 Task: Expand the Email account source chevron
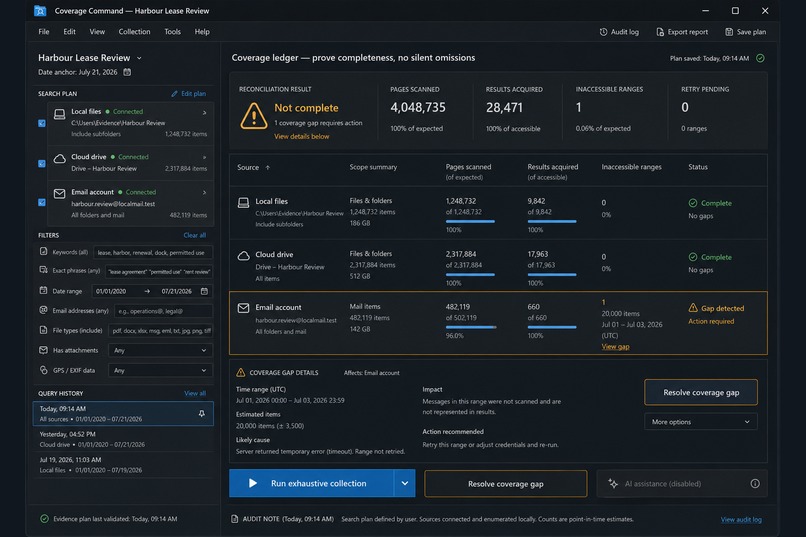(204, 192)
